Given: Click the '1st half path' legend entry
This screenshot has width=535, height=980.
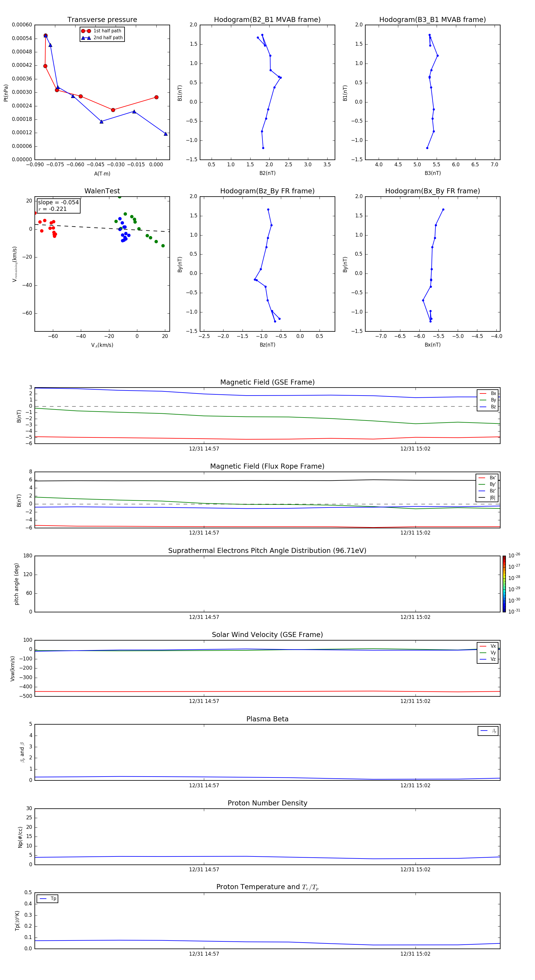Looking at the screenshot, I should tap(101, 31).
